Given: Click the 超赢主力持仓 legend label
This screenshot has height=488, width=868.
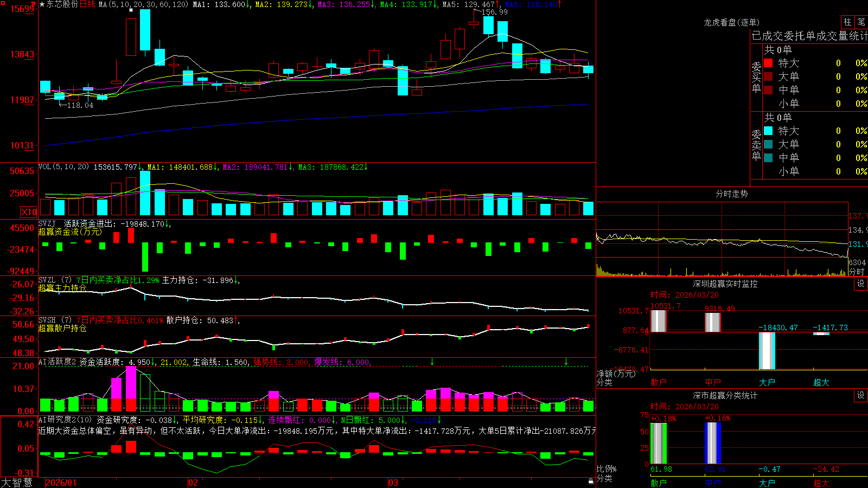Looking at the screenshot, I should click(62, 288).
